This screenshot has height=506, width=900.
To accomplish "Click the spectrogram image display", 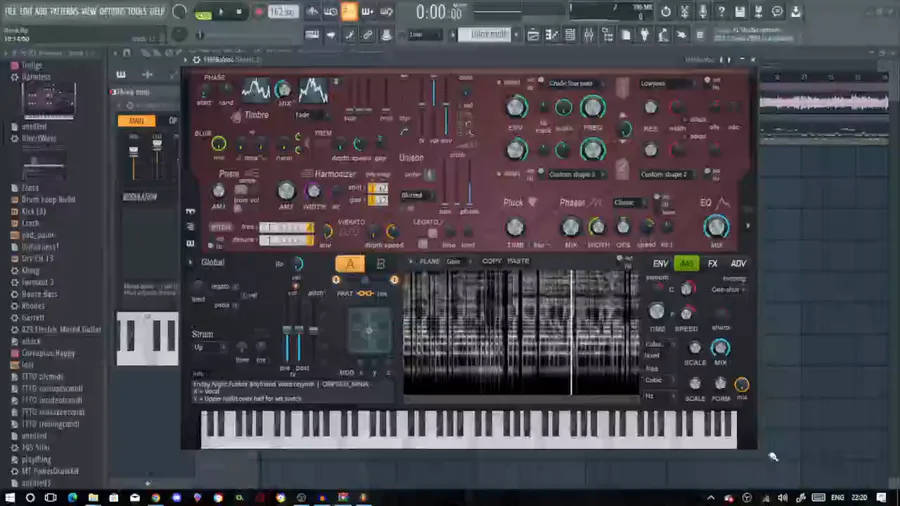I will (x=521, y=333).
